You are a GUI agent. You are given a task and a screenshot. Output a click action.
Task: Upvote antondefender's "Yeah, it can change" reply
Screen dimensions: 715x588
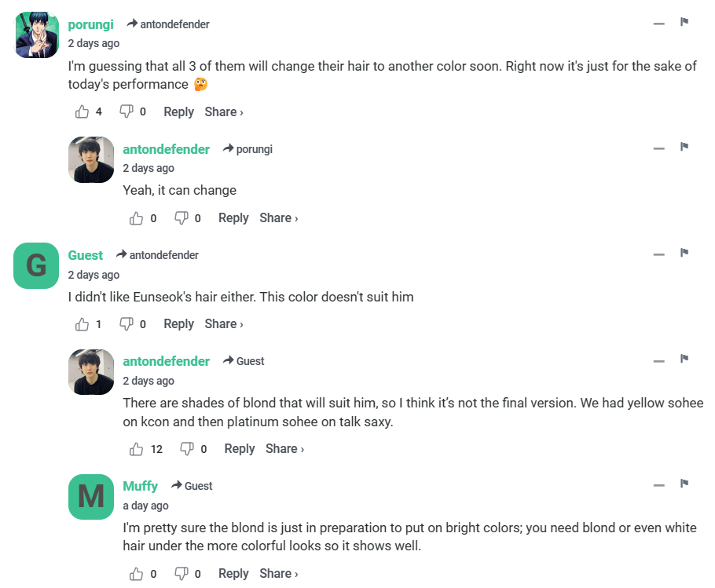point(137,218)
